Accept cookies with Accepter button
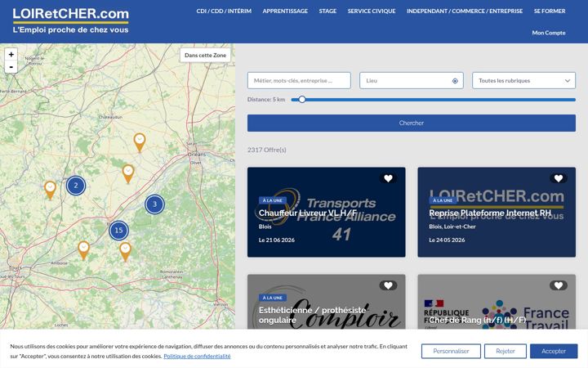This screenshot has height=368, width=588. (x=554, y=351)
